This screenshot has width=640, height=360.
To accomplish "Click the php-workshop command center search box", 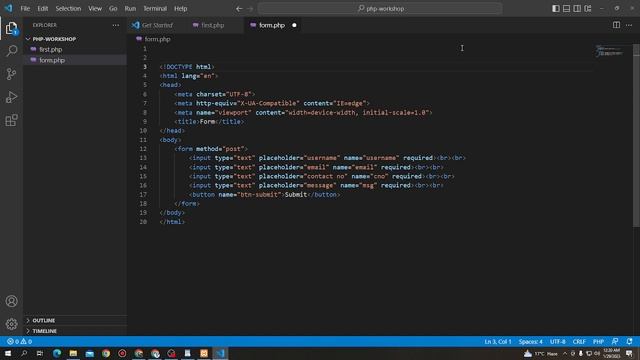I will 380,9.
